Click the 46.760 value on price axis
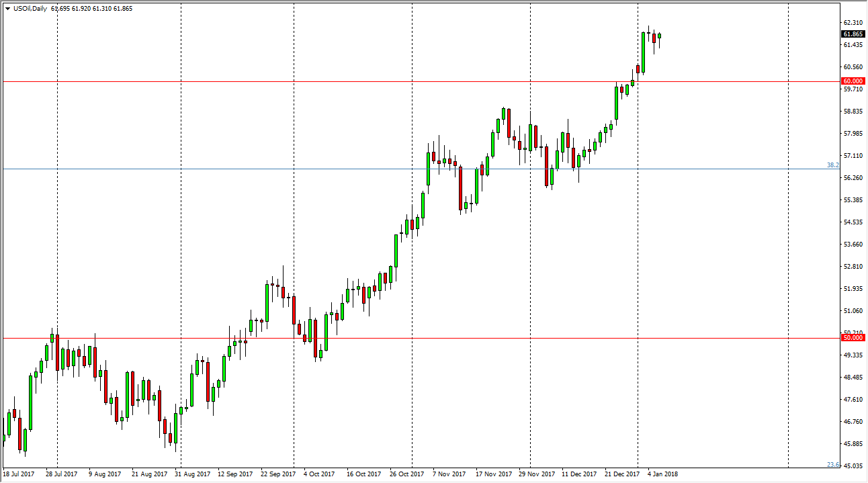This screenshot has height=483, width=868. pyautogui.click(x=852, y=422)
